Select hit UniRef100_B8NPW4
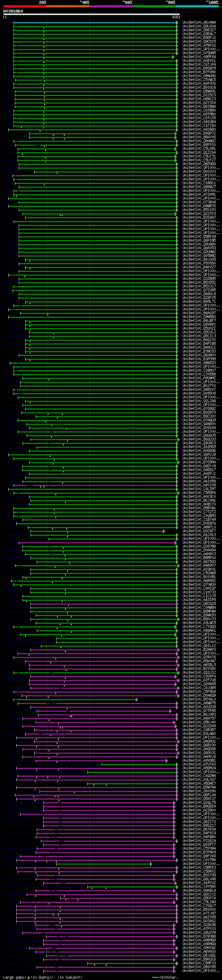 coord(199,612)
